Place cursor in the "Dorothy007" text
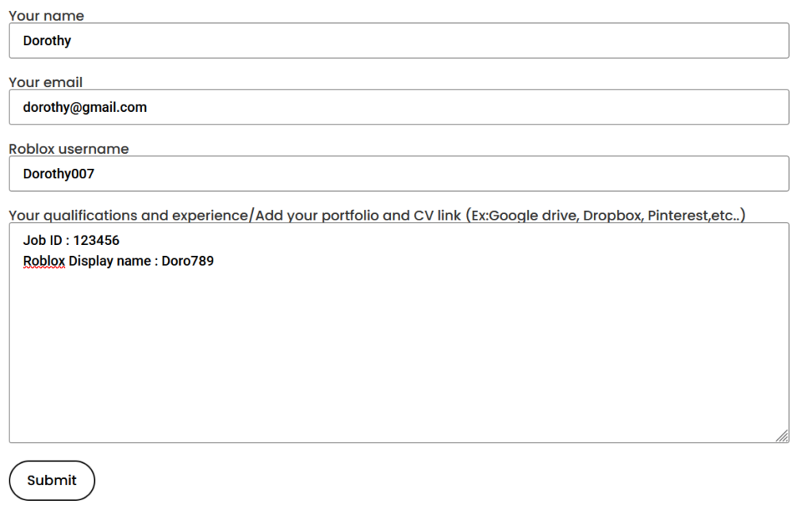The image size is (812, 505). [59, 174]
